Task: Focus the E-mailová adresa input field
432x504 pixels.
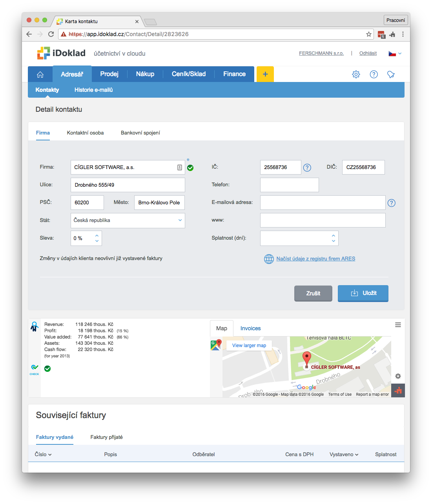Action: click(323, 203)
